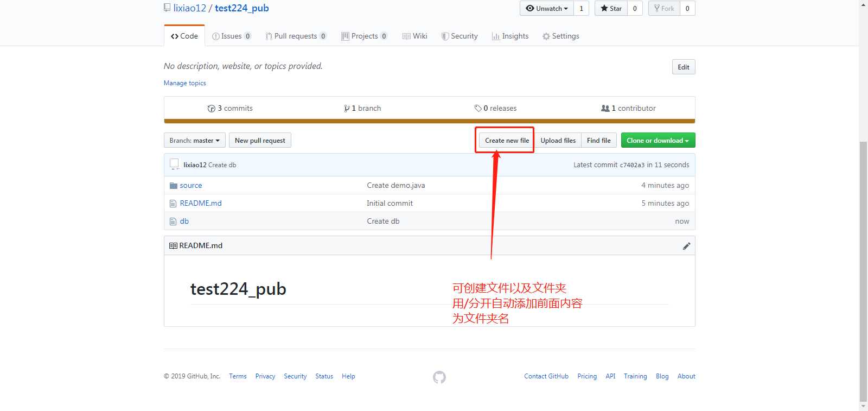Screen dimensions: 868x411
Task: Click the people icon beside 1 contributor
Action: pos(605,109)
